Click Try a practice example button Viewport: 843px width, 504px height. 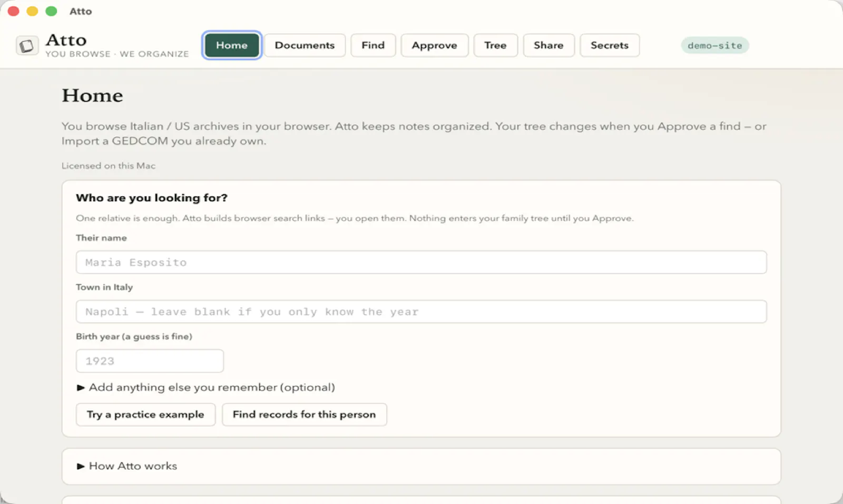pos(145,414)
